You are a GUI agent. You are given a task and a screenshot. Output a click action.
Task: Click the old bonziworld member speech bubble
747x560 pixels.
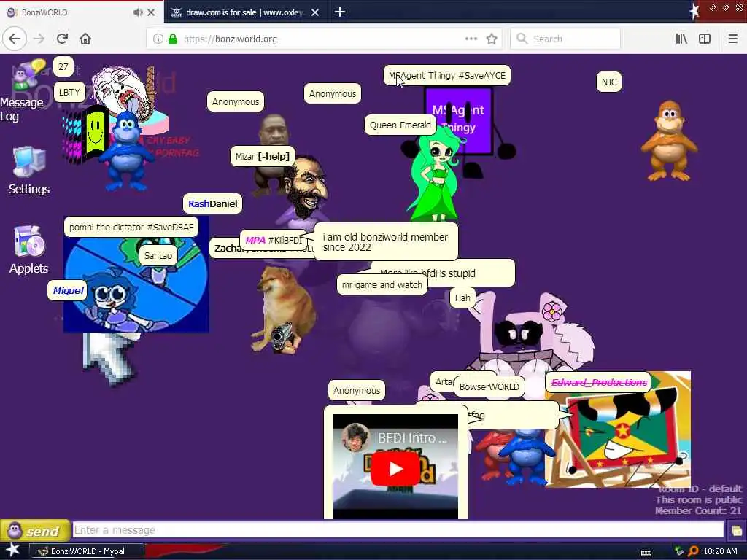[x=386, y=242]
